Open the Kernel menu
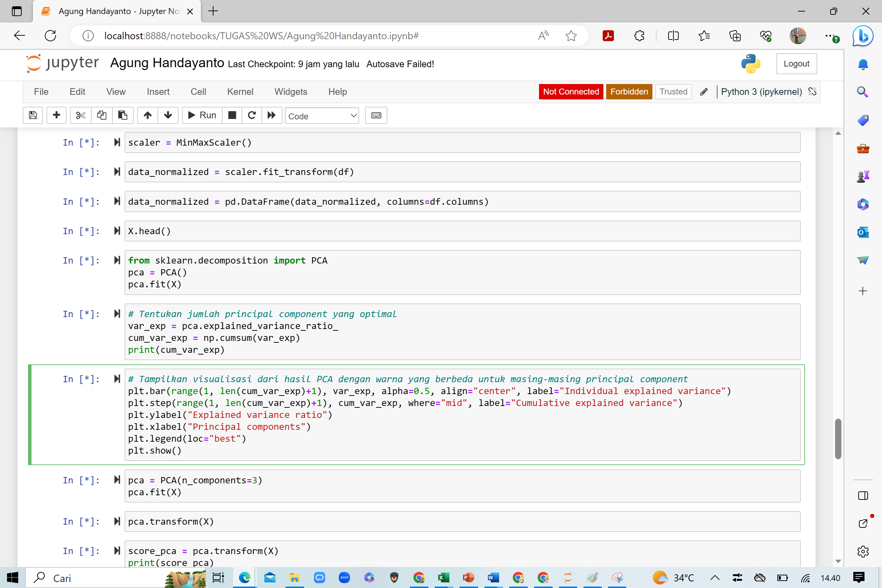882x588 pixels. click(x=240, y=91)
